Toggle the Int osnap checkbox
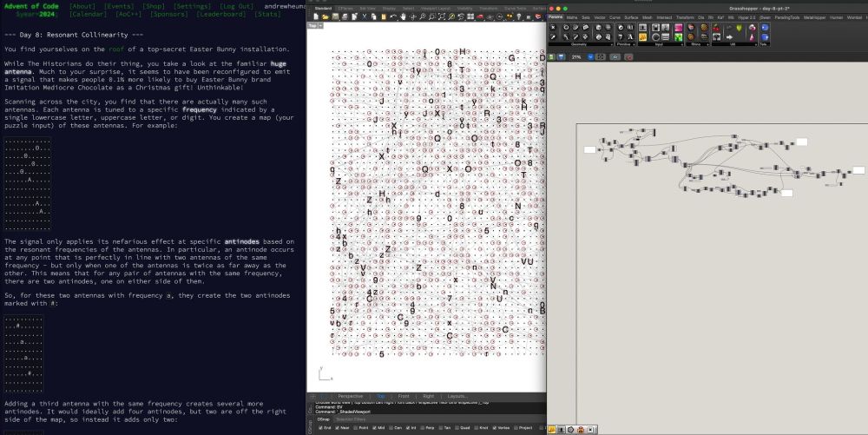 click(x=408, y=428)
